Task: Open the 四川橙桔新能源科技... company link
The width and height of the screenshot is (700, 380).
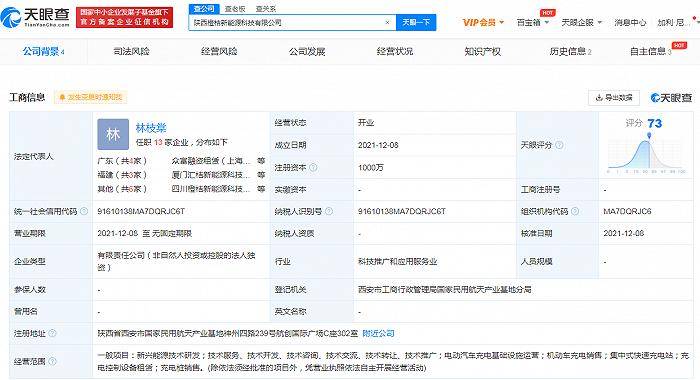Action: point(211,189)
